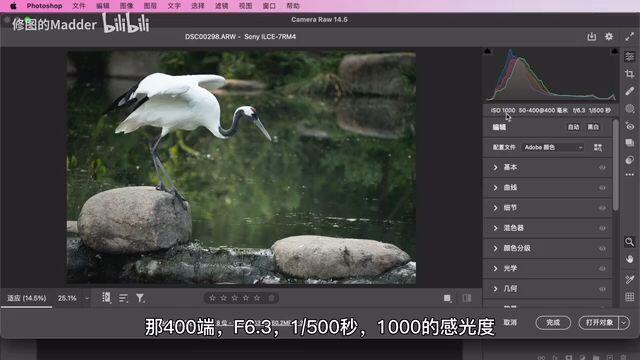Toggle visibility eye of 颜色分级 panel

click(x=602, y=248)
